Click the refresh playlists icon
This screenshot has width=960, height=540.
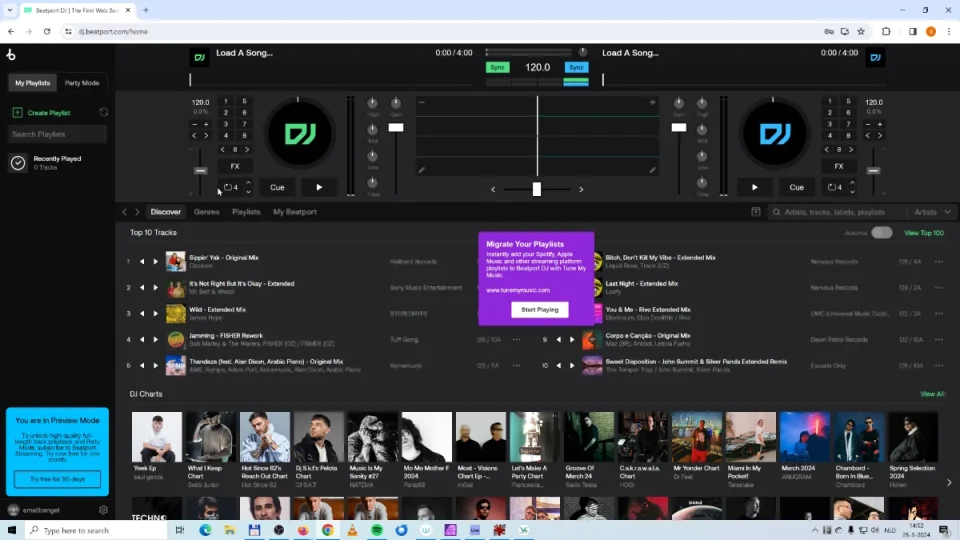tap(103, 113)
